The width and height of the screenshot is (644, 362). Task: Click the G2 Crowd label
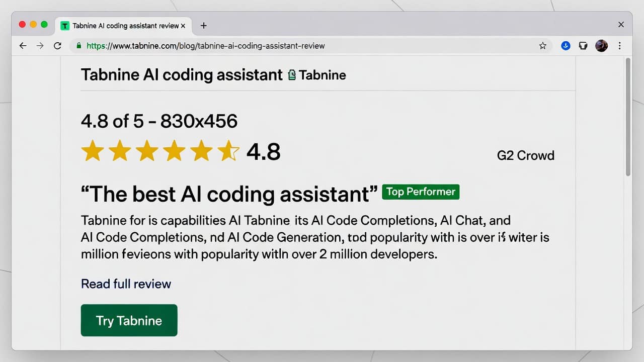coord(526,155)
